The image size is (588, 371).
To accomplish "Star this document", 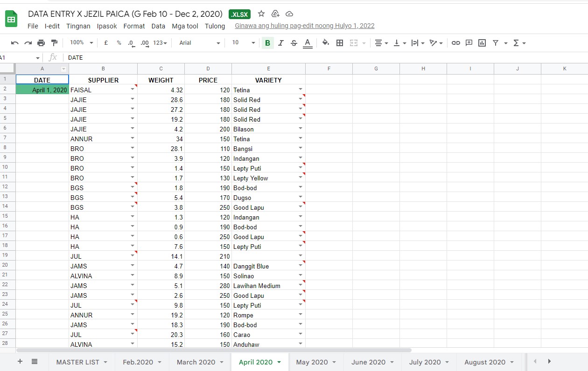I will point(261,14).
